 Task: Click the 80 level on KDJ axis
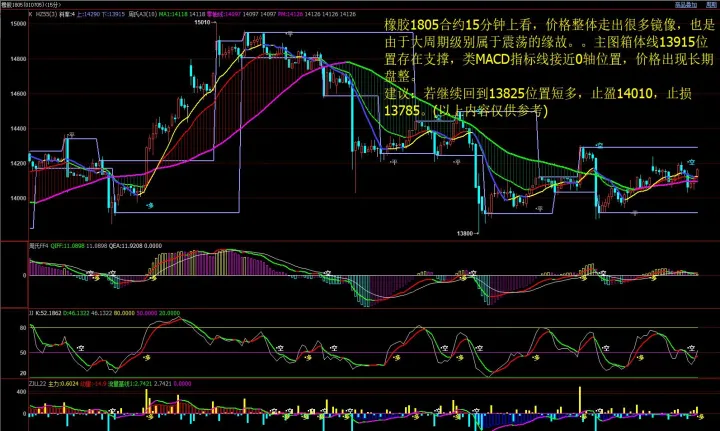click(20, 325)
